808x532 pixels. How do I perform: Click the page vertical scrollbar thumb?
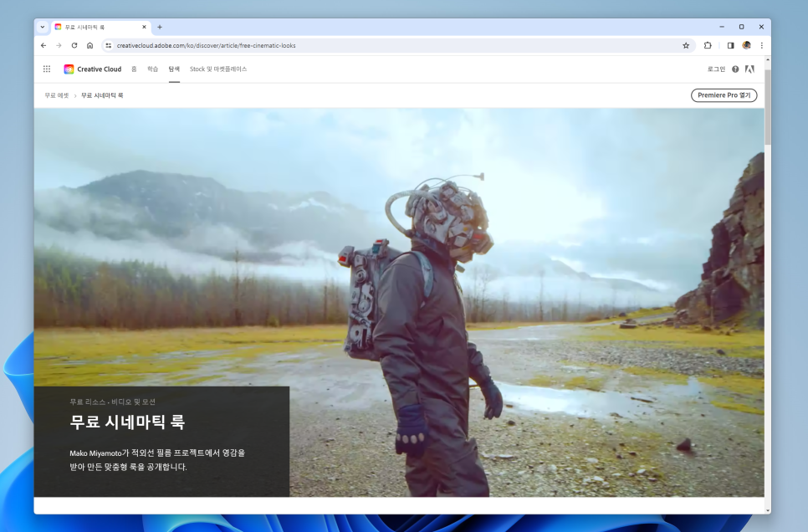pyautogui.click(x=768, y=107)
